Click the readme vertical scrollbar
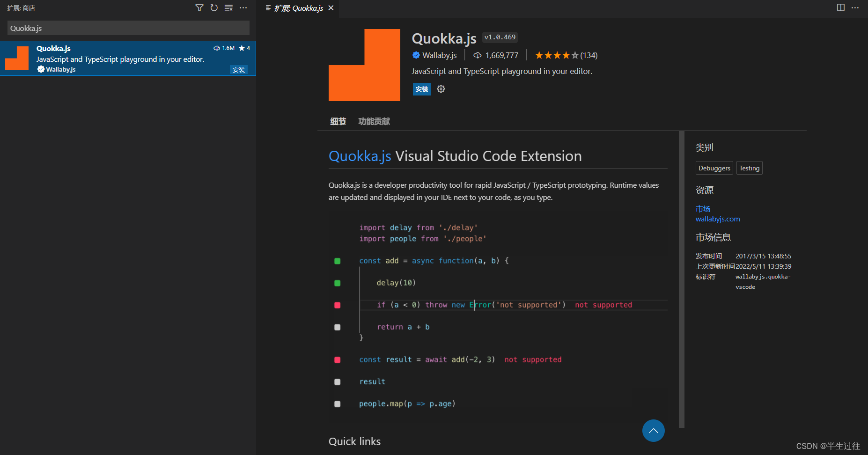Viewport: 868px width, 455px height. (682, 279)
